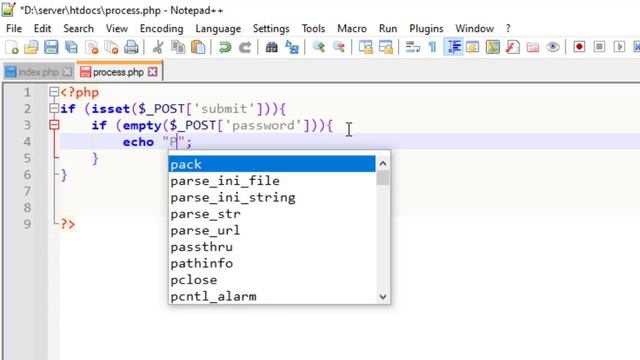Open the Tools menu
The image size is (640, 360).
pos(313,29)
